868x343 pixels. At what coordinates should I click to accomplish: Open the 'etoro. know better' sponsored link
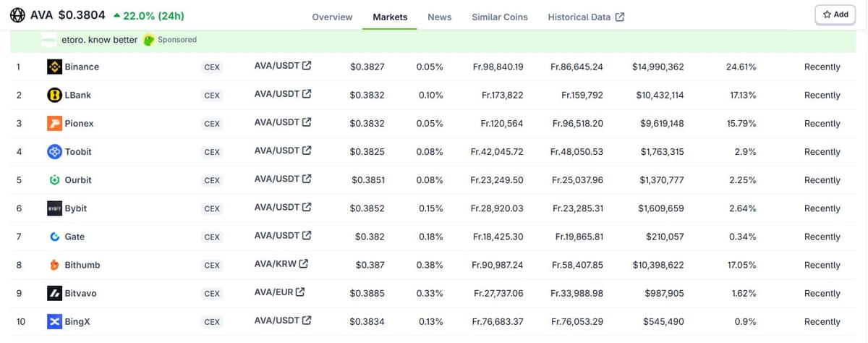(100, 40)
